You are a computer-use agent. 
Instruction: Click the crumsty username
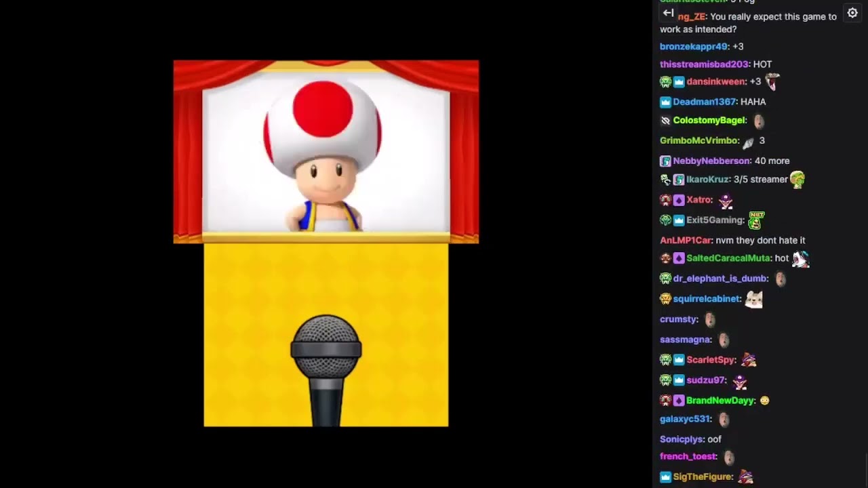pyautogui.click(x=678, y=319)
